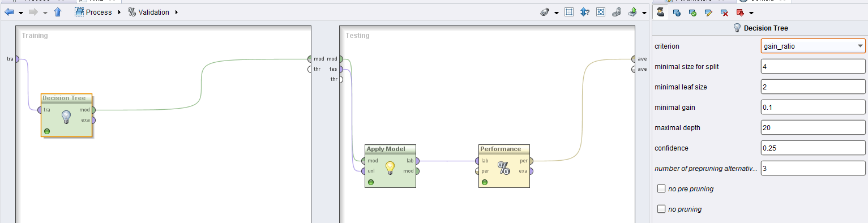Click the Testing subprocess label

pos(357,36)
